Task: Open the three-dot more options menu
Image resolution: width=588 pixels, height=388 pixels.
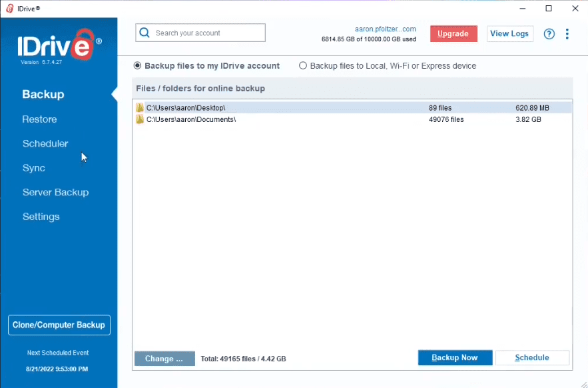Action: click(x=567, y=34)
